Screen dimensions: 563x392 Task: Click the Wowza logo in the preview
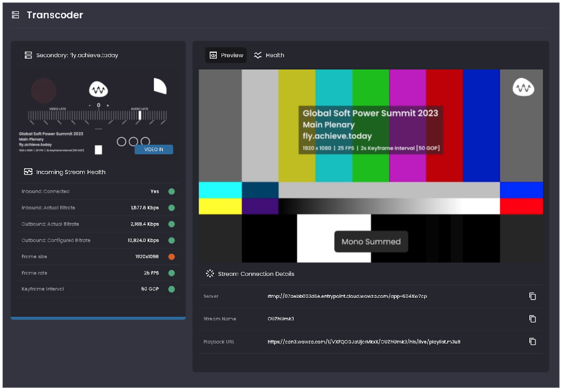523,87
